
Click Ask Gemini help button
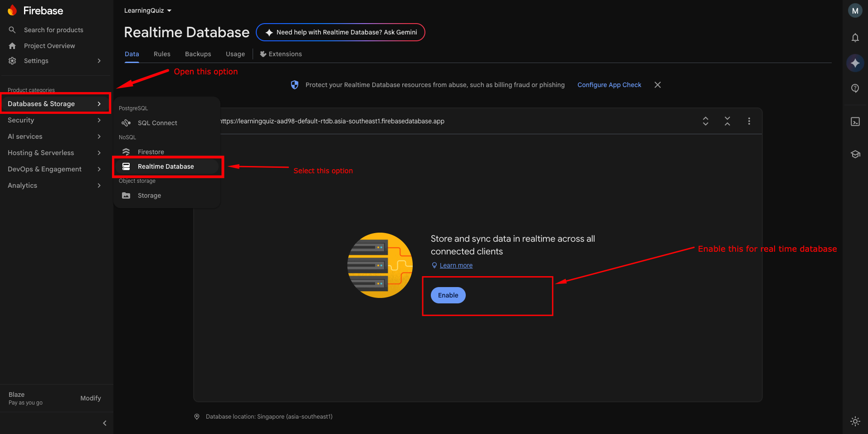[x=341, y=32]
